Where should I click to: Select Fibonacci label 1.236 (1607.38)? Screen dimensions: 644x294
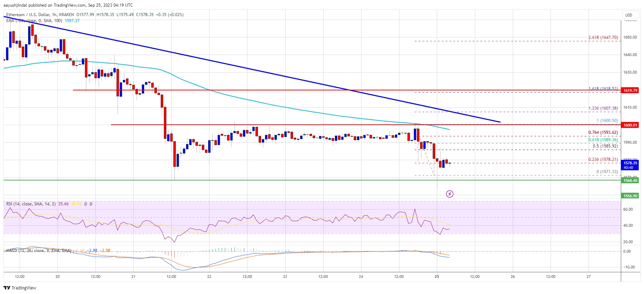(603, 108)
